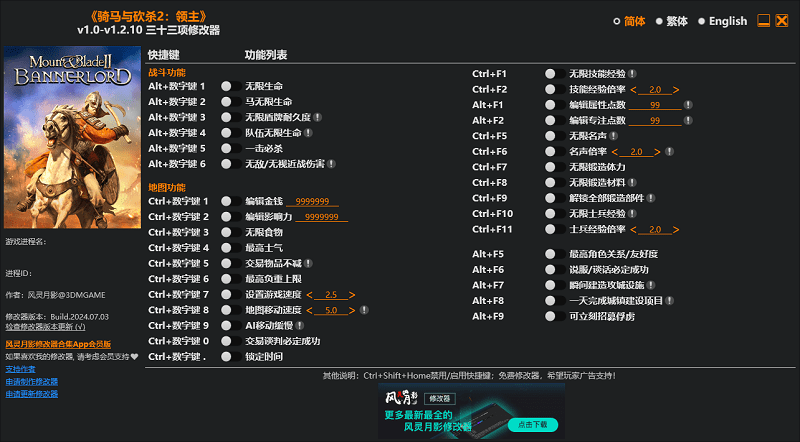Decrease 地图移动速度 with left arrow
This screenshot has height=442, width=800.
(309, 310)
